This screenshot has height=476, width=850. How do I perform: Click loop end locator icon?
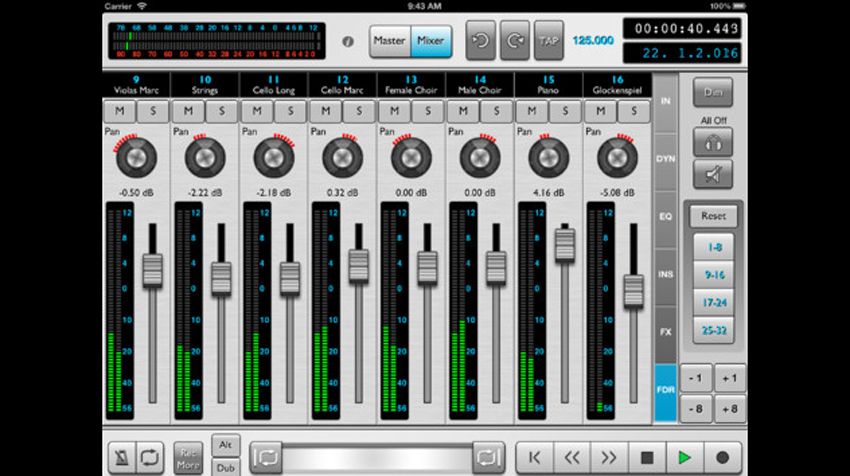tap(488, 458)
